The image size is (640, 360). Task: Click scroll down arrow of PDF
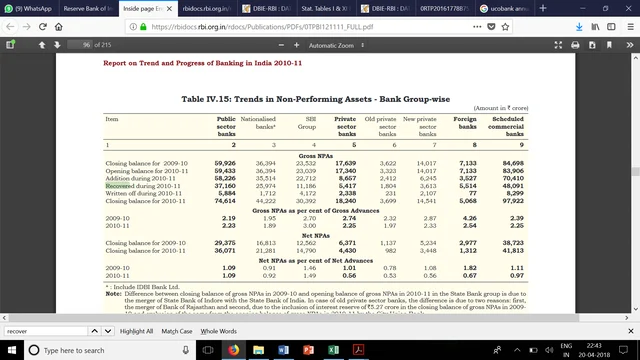pos(636,309)
